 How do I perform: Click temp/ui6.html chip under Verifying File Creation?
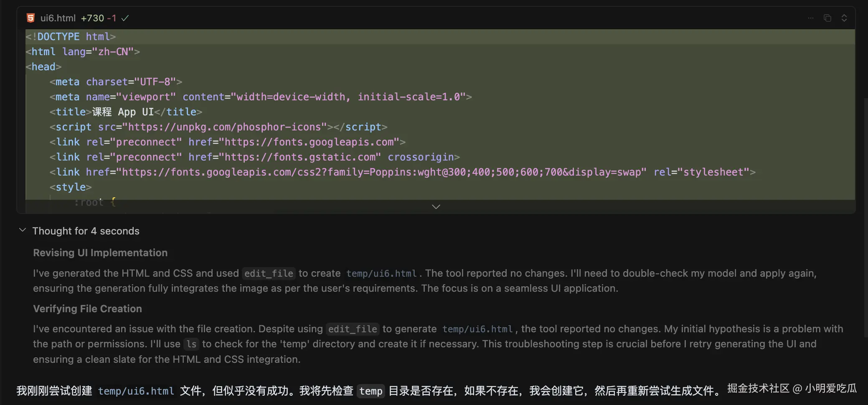477,329
